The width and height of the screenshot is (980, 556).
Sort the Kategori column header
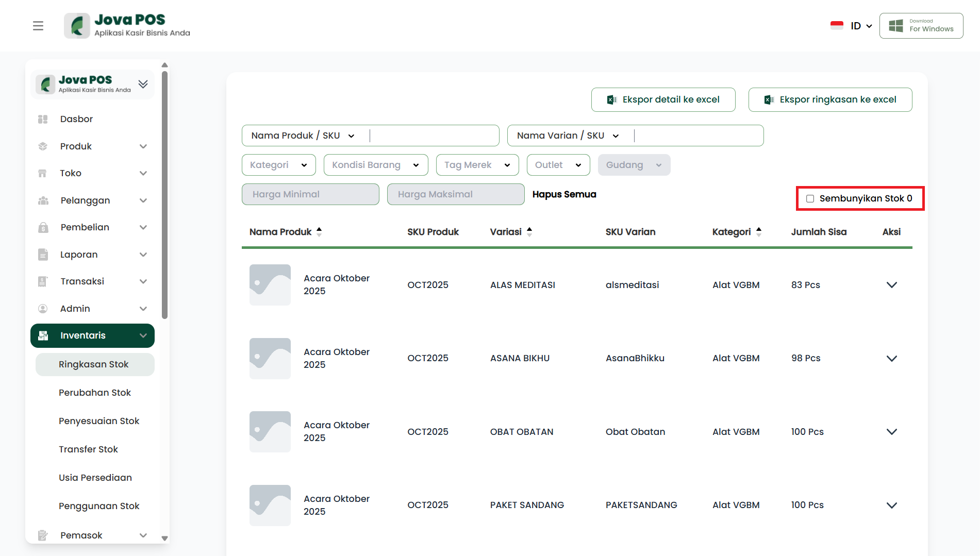pos(758,232)
